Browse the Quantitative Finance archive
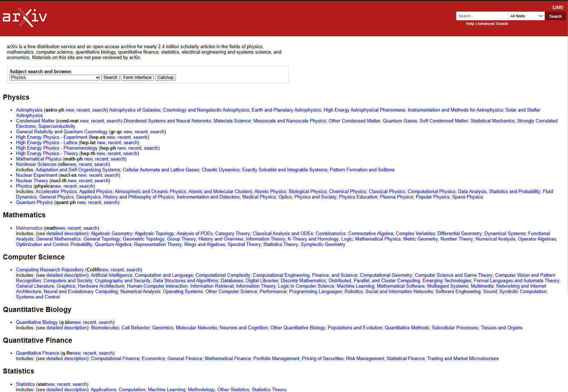This screenshot has height=392, width=568. coord(37,353)
